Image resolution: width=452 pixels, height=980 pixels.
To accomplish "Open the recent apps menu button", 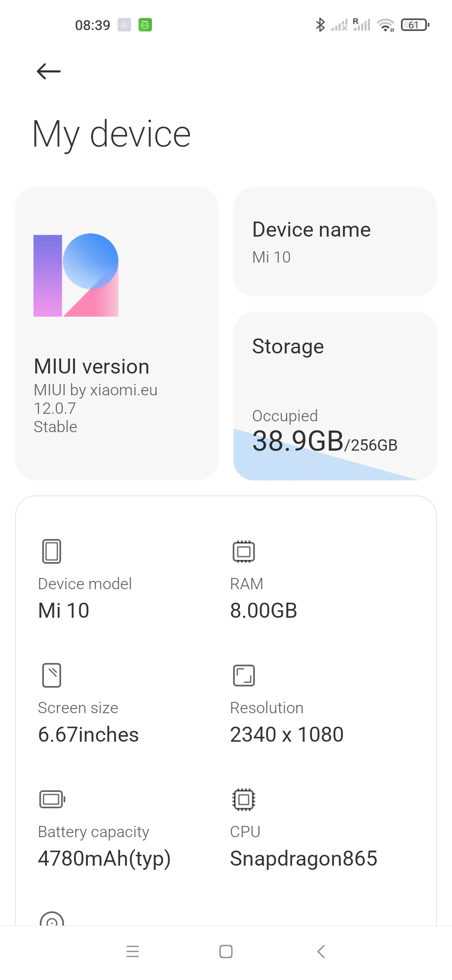I will point(133,952).
